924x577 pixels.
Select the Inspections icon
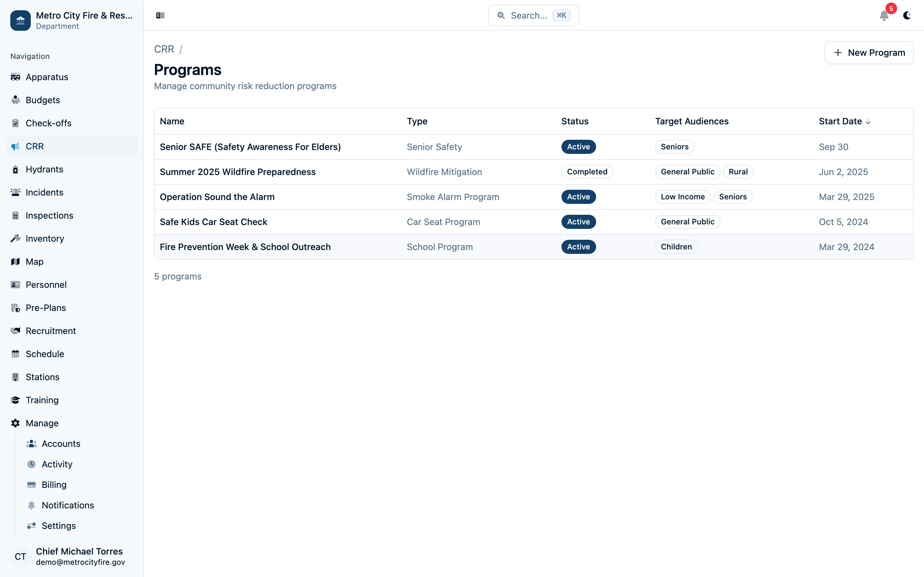[15, 215]
